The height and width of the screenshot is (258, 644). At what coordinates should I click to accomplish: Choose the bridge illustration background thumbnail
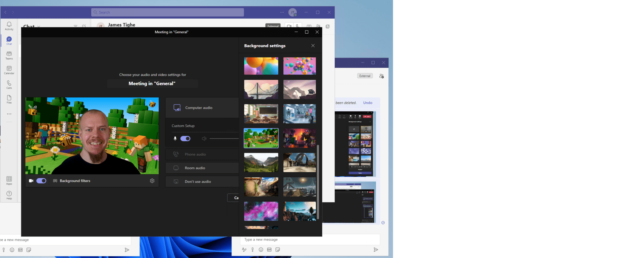click(x=261, y=89)
